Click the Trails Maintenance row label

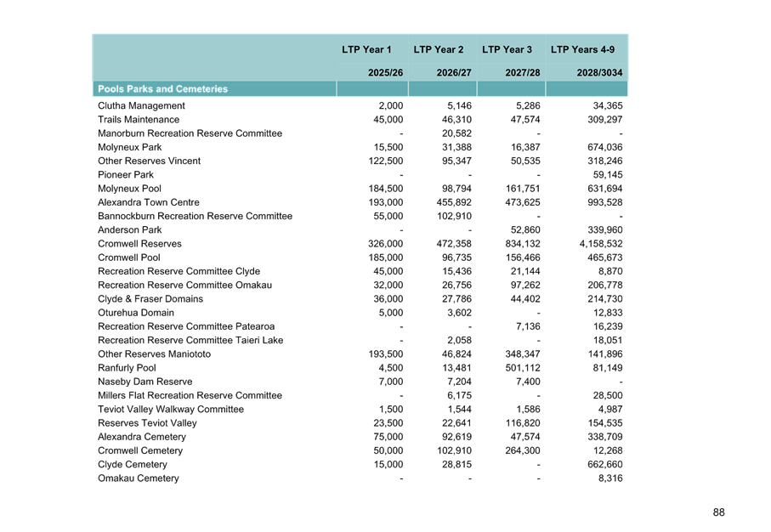tap(138, 120)
